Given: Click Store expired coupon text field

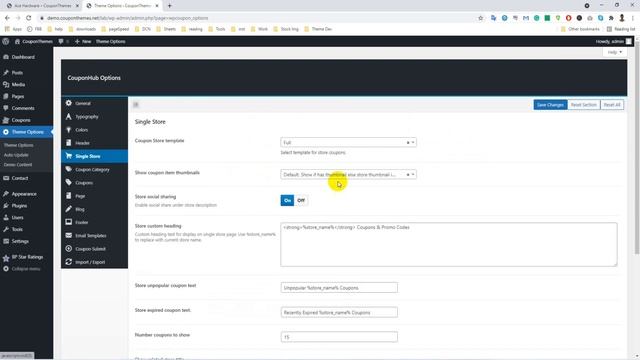Looking at the screenshot, I should (x=339, y=312).
